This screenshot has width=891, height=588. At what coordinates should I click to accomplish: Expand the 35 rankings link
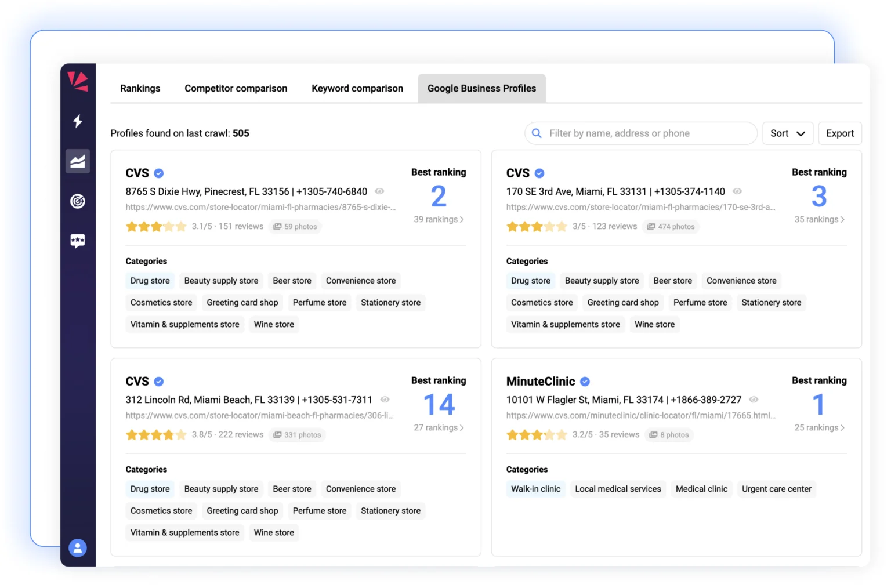click(819, 219)
